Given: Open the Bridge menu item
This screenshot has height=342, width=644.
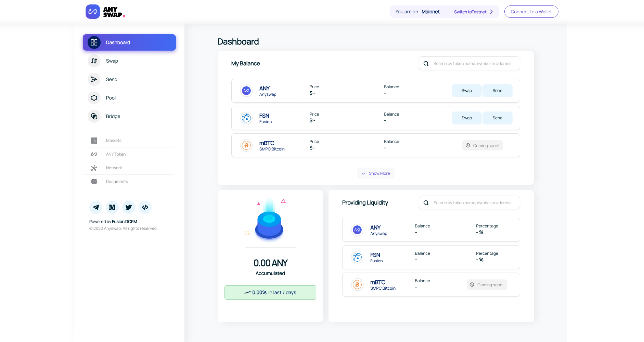Looking at the screenshot, I should (x=129, y=116).
